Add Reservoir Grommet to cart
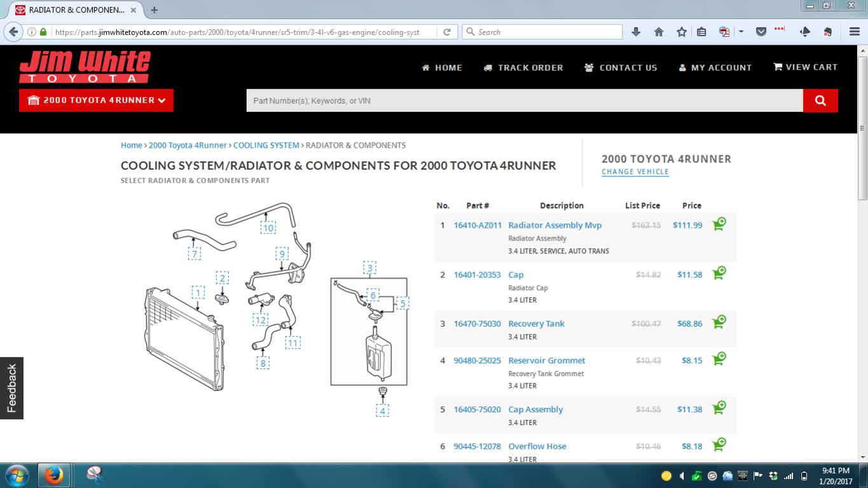 [719, 359]
